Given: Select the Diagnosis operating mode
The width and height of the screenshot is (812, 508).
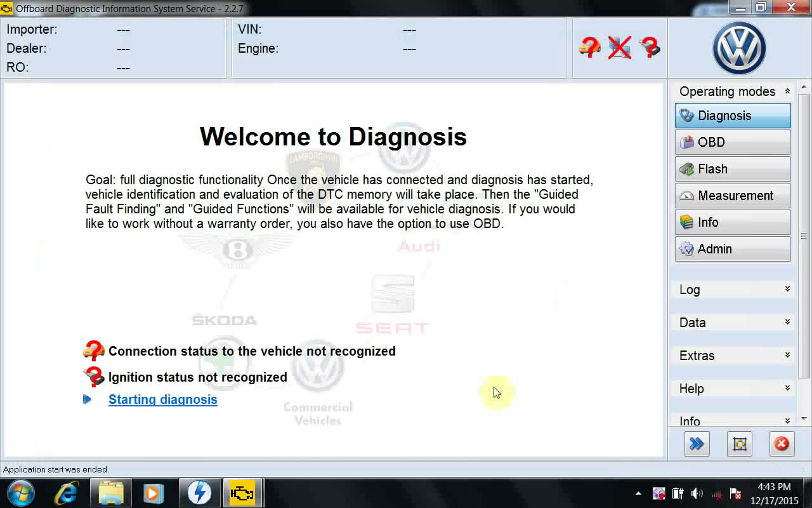Looking at the screenshot, I should click(733, 116).
